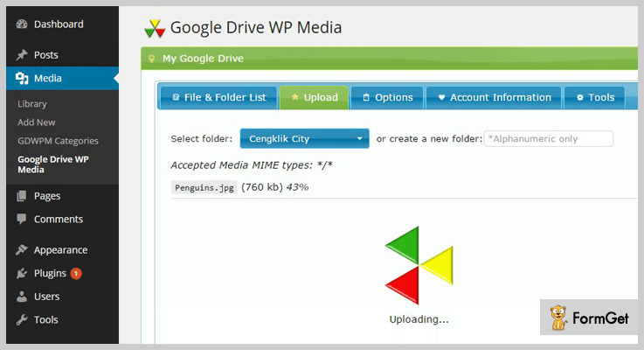This screenshot has width=644, height=350.
Task: Click the heart icon on Account Information tab
Action: 441,97
